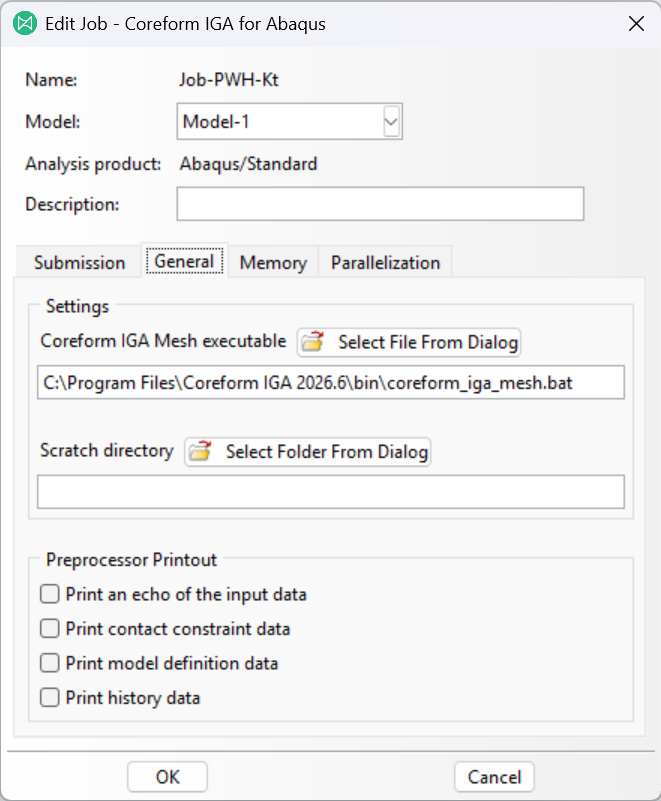Click folder icon beside Select File From Dialog
This screenshot has height=801, width=661.
pyautogui.click(x=313, y=342)
